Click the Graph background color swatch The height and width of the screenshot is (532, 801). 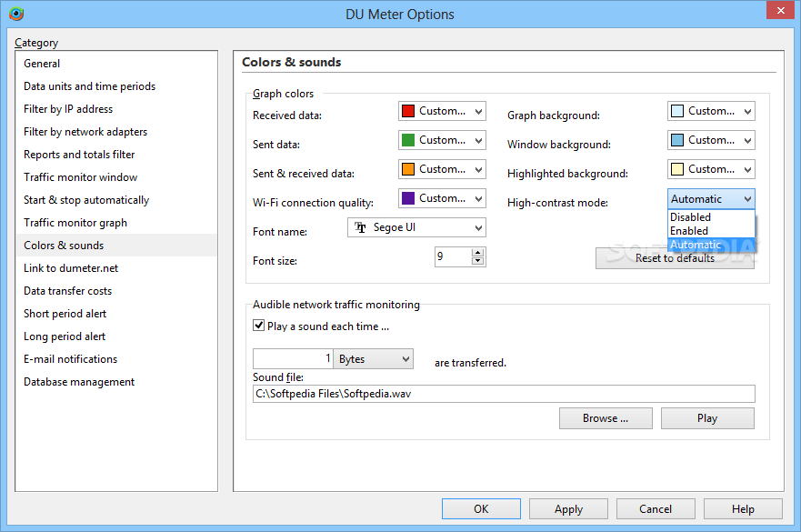[677, 111]
